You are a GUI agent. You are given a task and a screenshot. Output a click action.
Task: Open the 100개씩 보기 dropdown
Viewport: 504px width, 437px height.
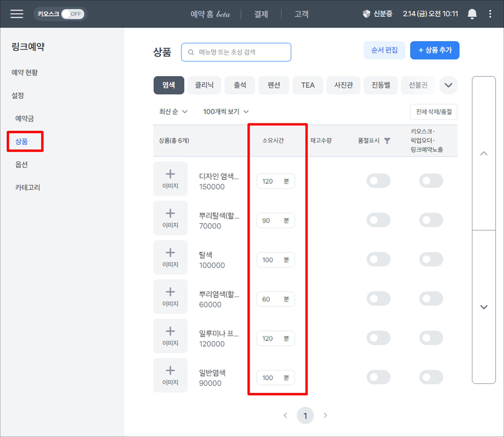[226, 112]
